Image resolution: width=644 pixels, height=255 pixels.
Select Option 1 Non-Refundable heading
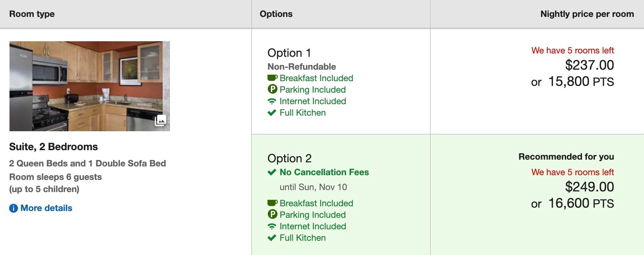pyautogui.click(x=302, y=67)
